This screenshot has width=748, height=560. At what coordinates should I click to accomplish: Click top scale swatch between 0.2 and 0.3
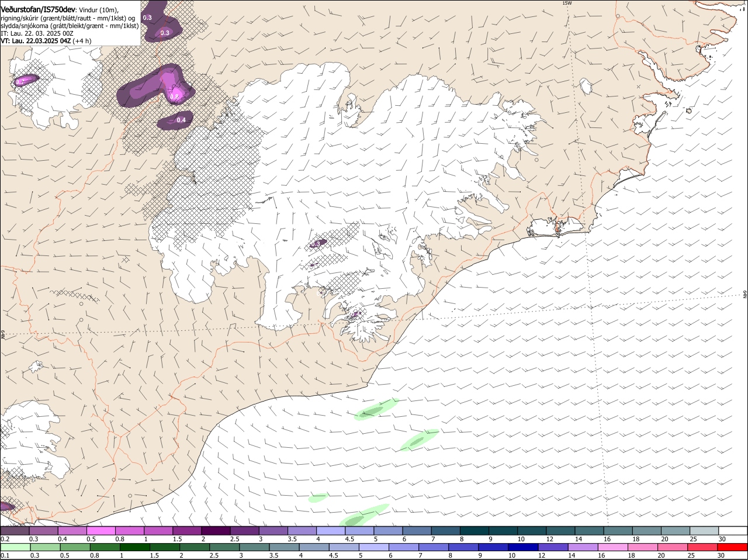15,531
